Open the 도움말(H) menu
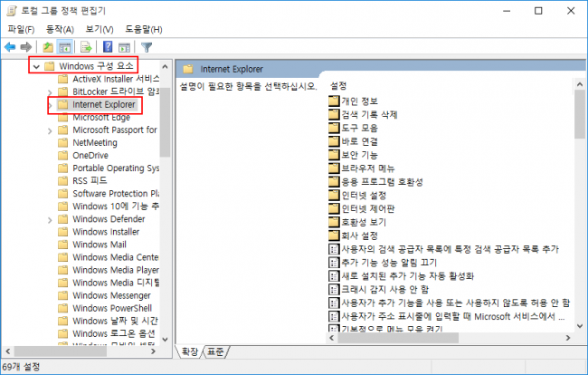This screenshot has width=588, height=375. click(144, 29)
